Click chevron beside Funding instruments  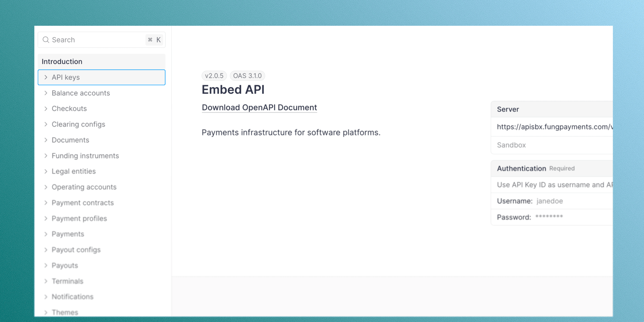[x=46, y=156]
